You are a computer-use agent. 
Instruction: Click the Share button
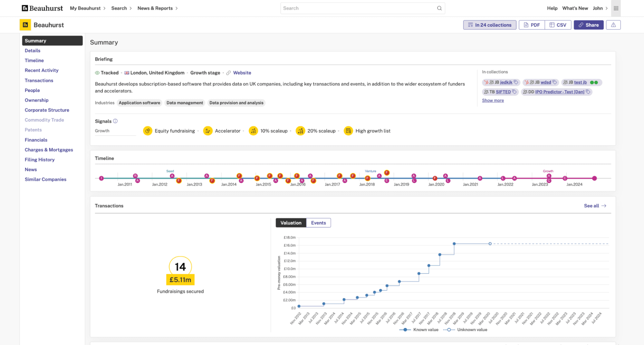pos(588,25)
